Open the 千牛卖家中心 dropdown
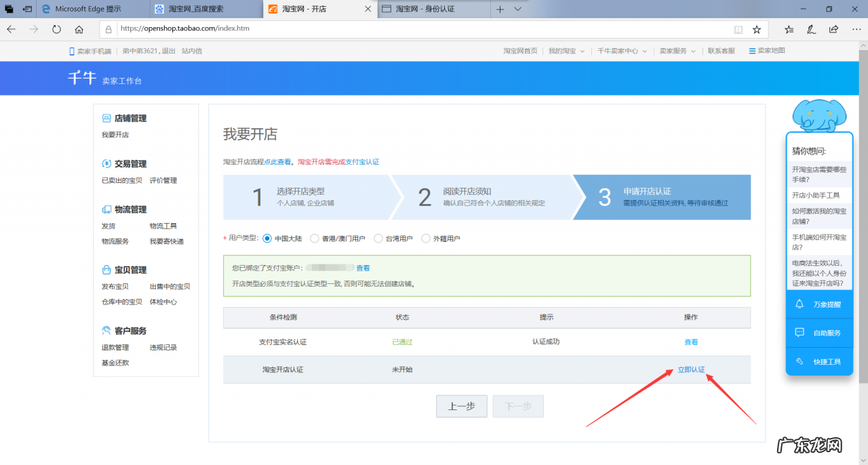 click(619, 50)
